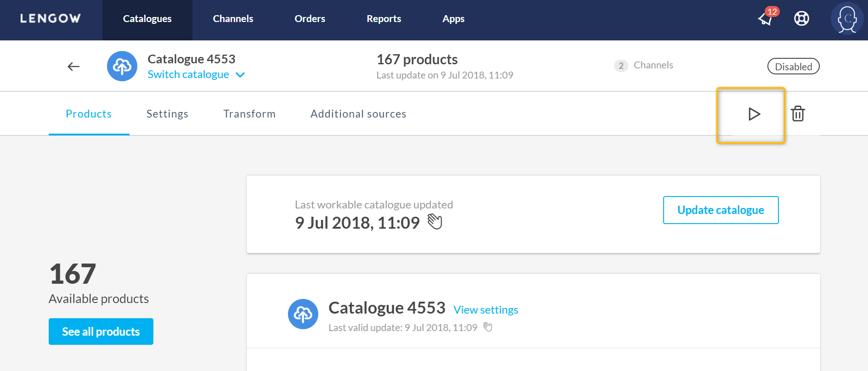Switch to the Transform tab
This screenshot has height=371, width=868.
[x=249, y=114]
